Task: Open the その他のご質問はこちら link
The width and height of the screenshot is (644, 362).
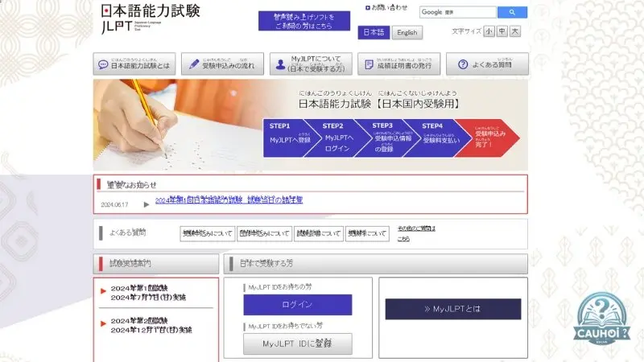Action: click(x=416, y=233)
